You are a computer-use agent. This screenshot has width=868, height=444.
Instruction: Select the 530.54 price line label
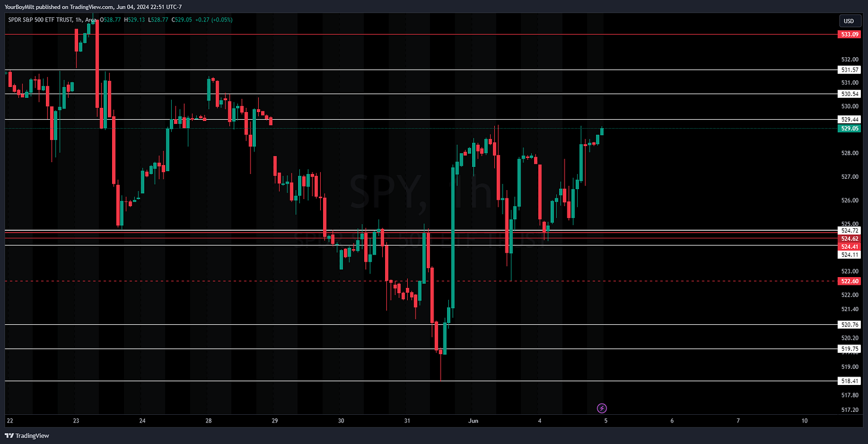849,94
